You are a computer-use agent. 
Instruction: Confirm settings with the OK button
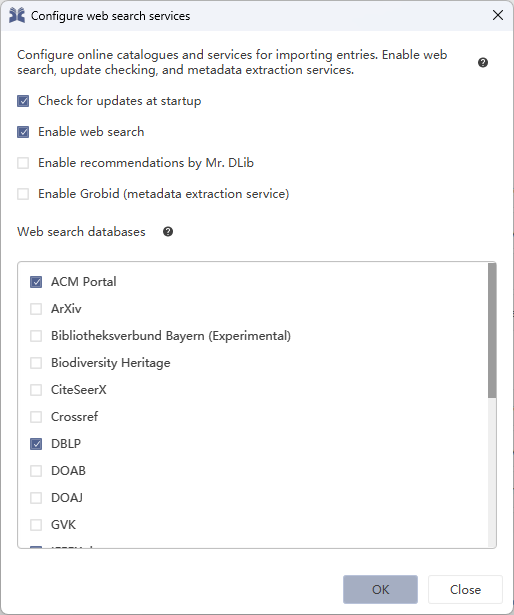coord(380,590)
